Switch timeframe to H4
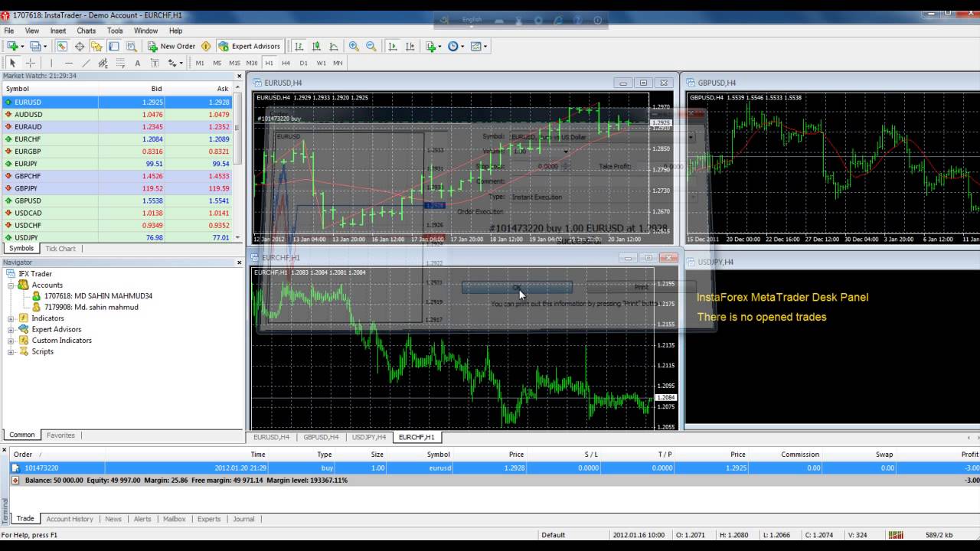The width and height of the screenshot is (980, 551). click(x=286, y=63)
